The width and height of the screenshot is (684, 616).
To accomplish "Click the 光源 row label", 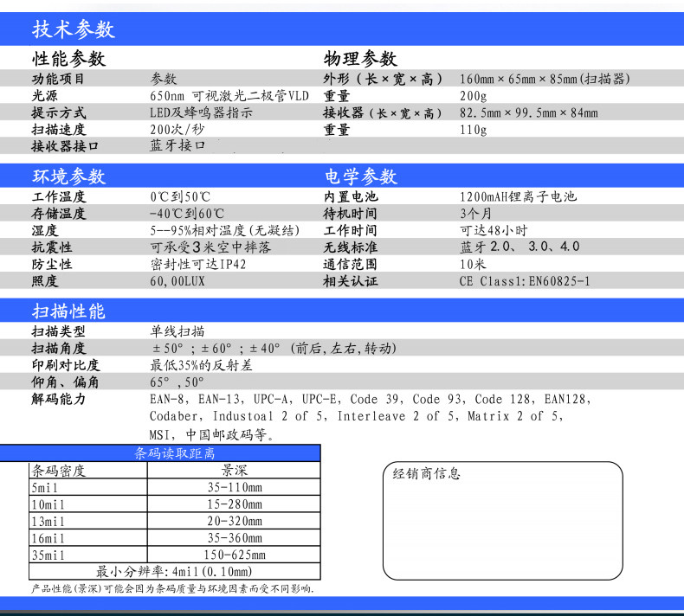I will pos(44,96).
